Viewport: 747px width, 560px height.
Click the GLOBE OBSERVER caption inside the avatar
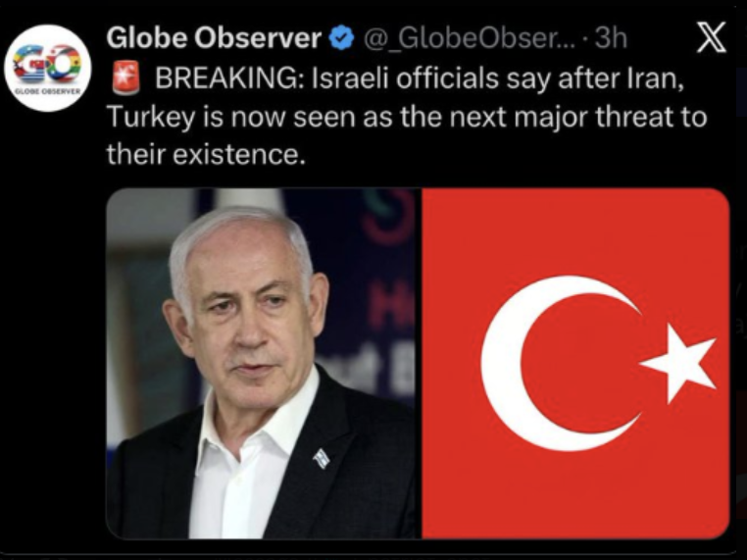(48, 89)
